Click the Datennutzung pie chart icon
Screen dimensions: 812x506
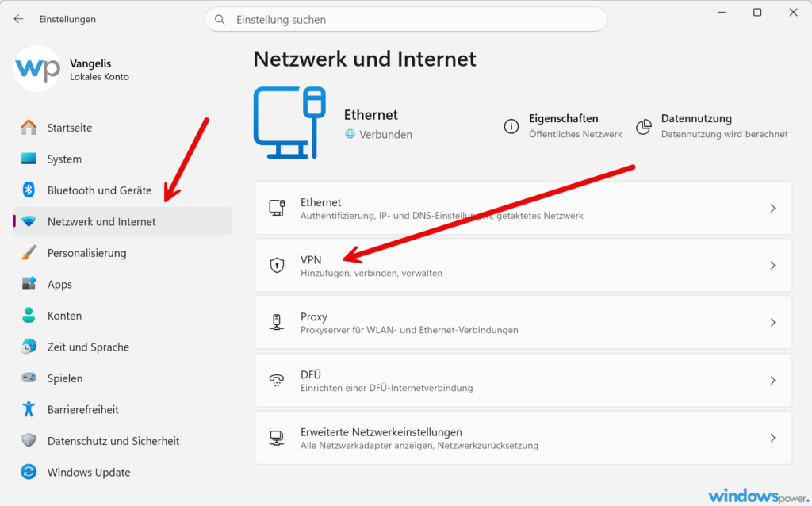[x=644, y=126]
